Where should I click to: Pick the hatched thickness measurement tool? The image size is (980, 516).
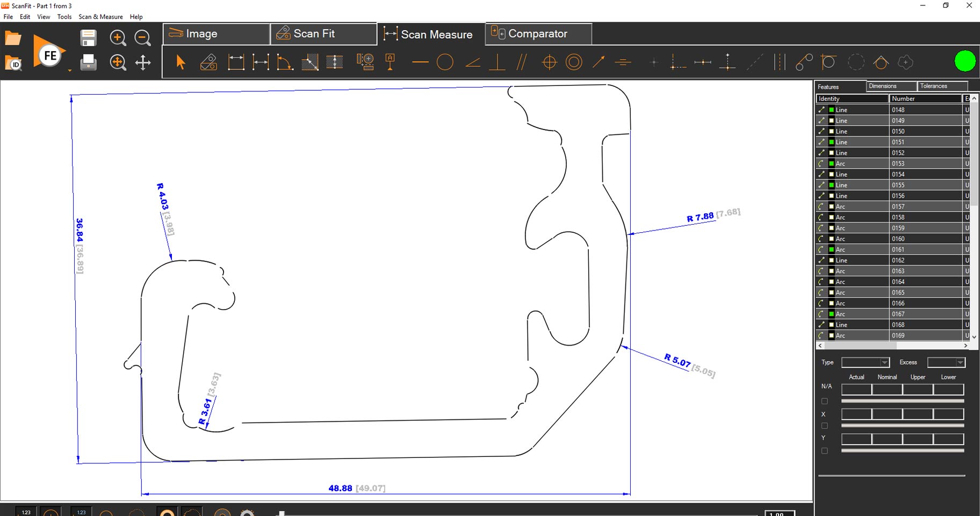335,62
